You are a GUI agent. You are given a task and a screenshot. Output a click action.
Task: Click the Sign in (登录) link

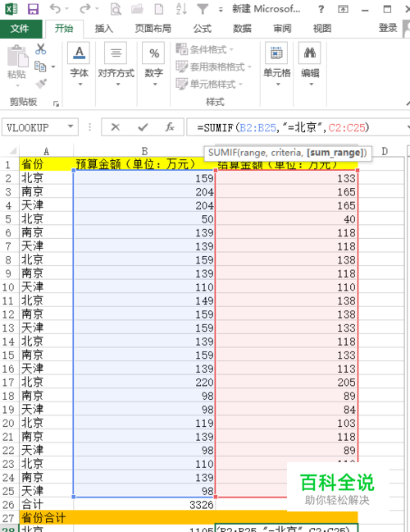click(x=388, y=28)
